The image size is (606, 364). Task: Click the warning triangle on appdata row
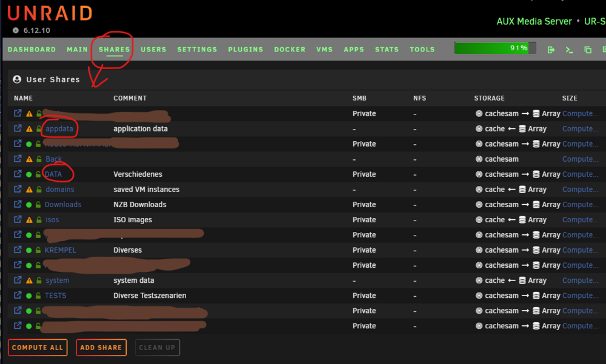click(29, 128)
